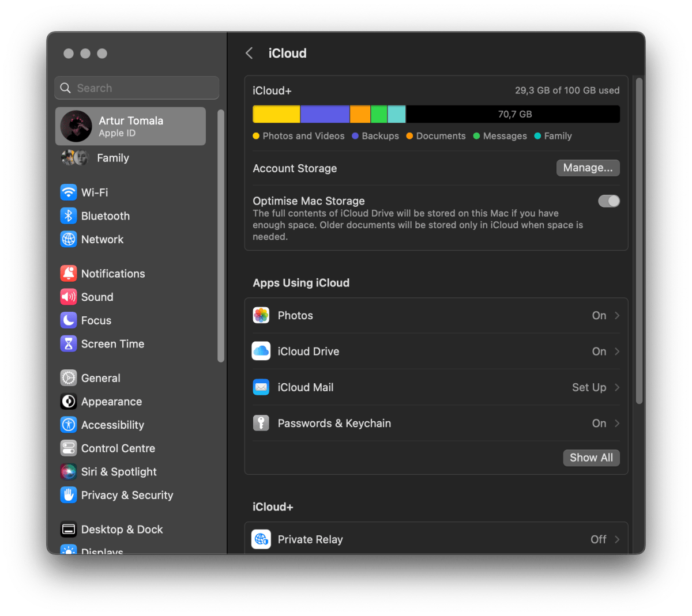This screenshot has width=692, height=616.
Task: Click the sidebar vertical scrollbar
Action: click(x=220, y=236)
